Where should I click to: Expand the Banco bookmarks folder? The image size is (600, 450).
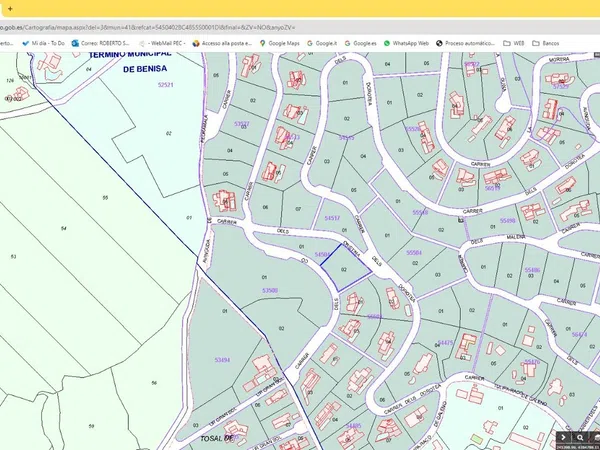click(545, 44)
